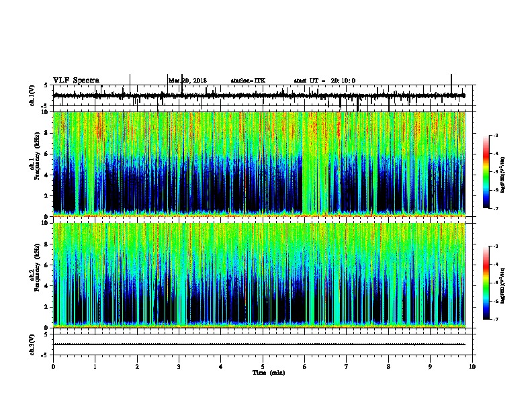This screenshot has height=411, width=532.
Task: Click the "station=ITK" header text
Action: point(248,81)
